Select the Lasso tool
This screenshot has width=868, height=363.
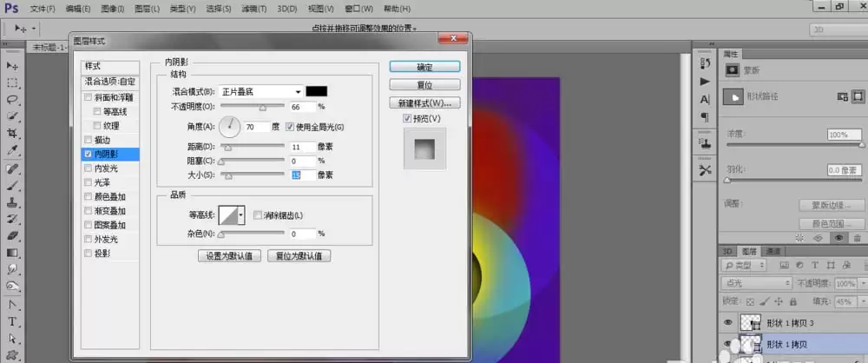click(x=12, y=100)
